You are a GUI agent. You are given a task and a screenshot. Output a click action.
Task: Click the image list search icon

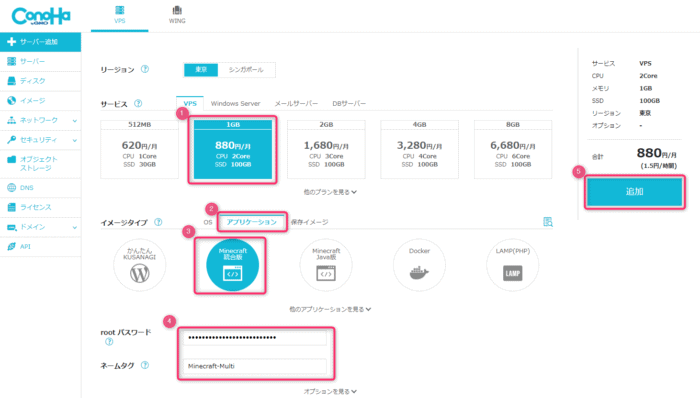pyautogui.click(x=548, y=222)
